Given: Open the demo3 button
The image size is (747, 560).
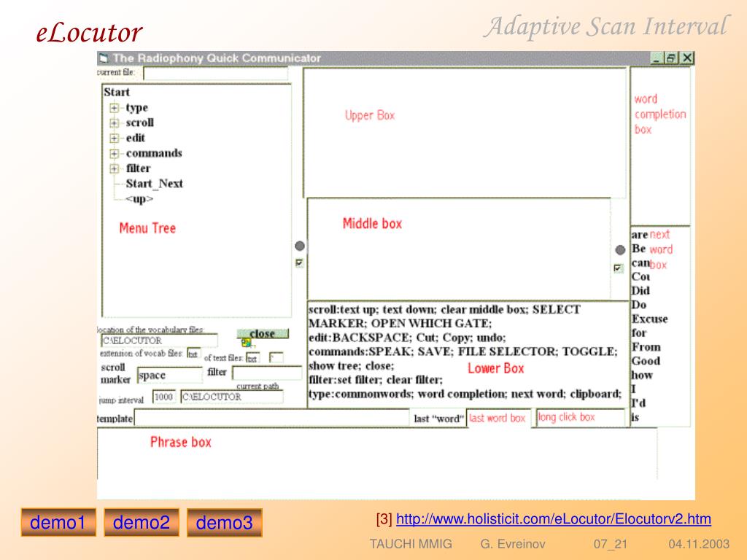Looking at the screenshot, I should pyautogui.click(x=225, y=522).
